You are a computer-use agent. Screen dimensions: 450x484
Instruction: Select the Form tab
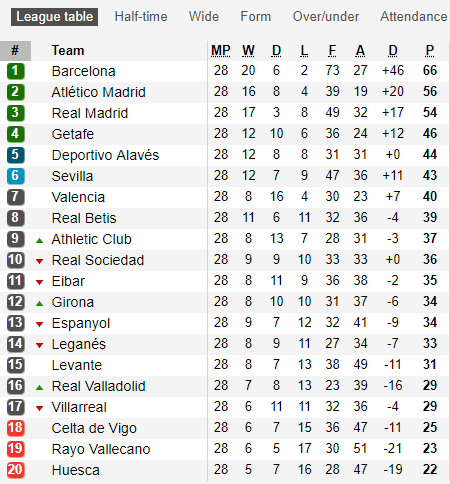[x=256, y=17]
